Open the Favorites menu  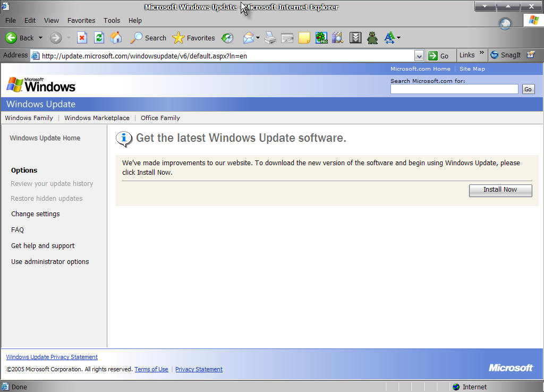(x=81, y=21)
